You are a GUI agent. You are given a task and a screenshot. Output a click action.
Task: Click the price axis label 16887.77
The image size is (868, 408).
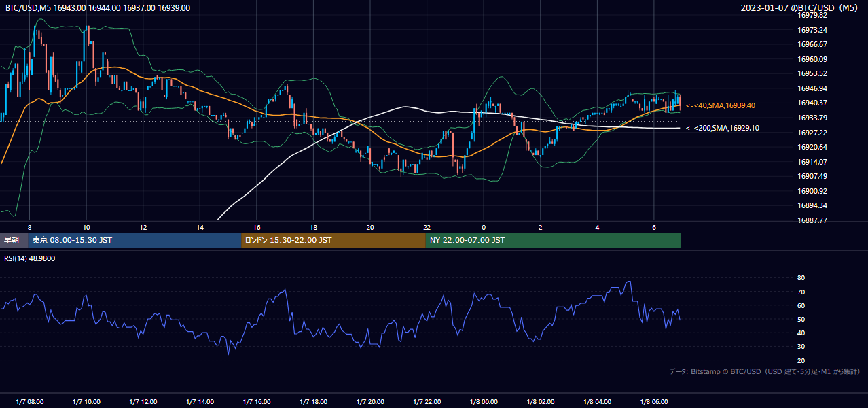(x=812, y=220)
